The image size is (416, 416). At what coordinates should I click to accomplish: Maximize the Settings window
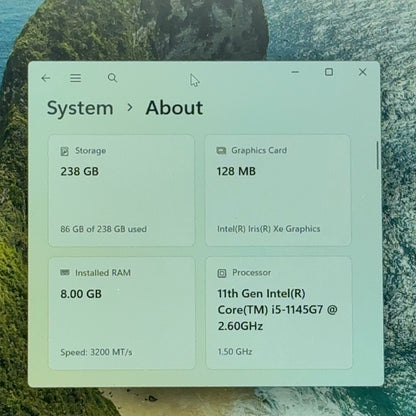pyautogui.click(x=329, y=72)
